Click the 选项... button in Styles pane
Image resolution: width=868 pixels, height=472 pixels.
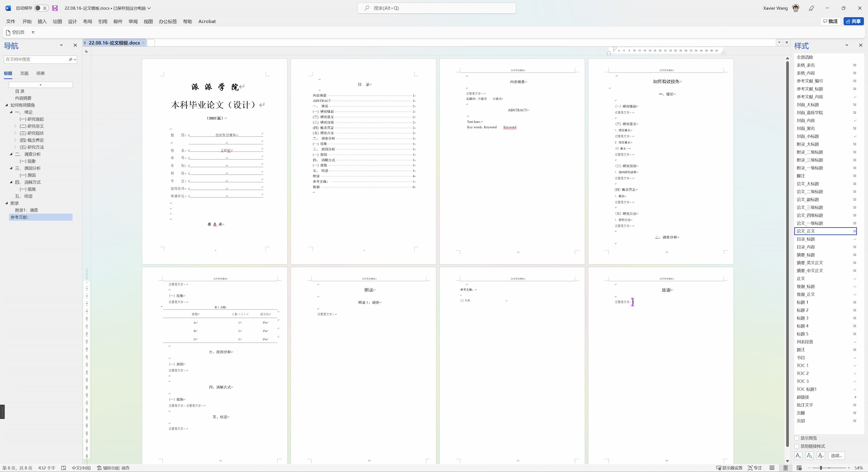point(836,455)
